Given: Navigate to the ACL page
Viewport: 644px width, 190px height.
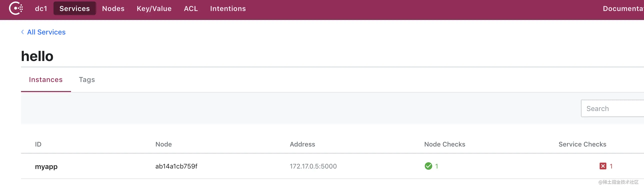Looking at the screenshot, I should pos(191,8).
